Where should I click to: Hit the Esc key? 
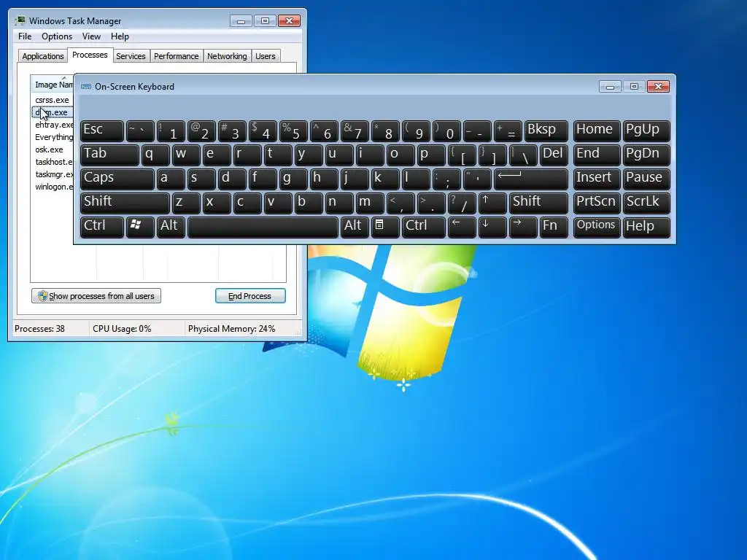tap(102, 131)
